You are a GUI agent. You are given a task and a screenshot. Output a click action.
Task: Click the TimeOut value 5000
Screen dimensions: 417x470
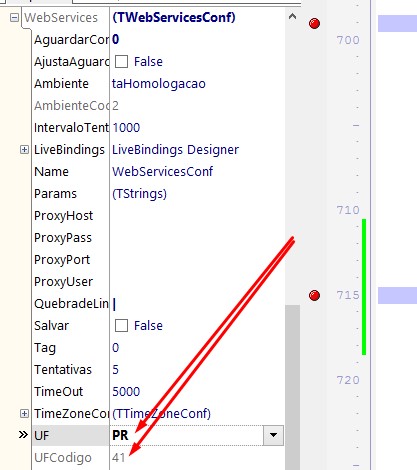(126, 392)
